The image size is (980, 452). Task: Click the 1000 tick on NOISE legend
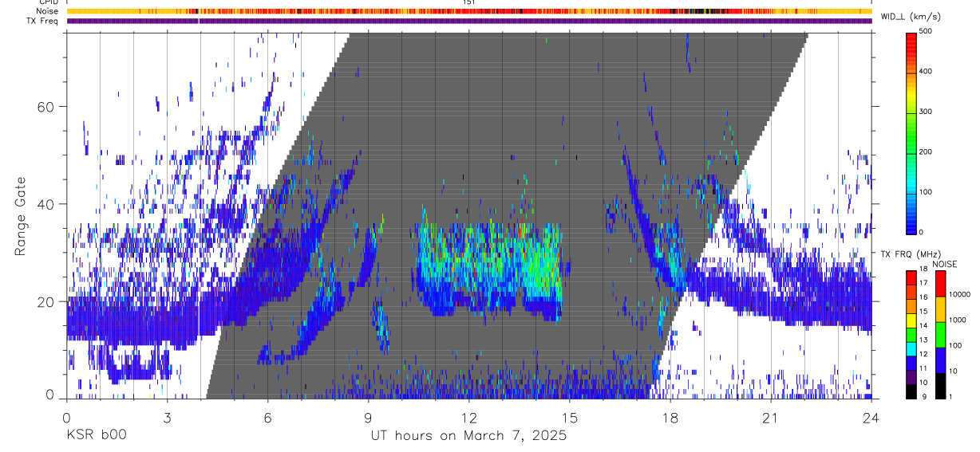coord(958,320)
